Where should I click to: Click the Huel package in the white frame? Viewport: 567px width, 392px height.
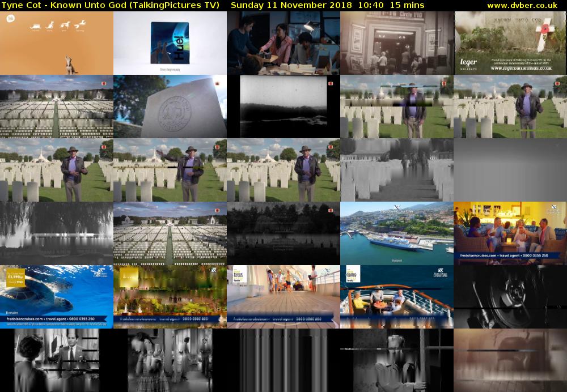[x=170, y=43]
